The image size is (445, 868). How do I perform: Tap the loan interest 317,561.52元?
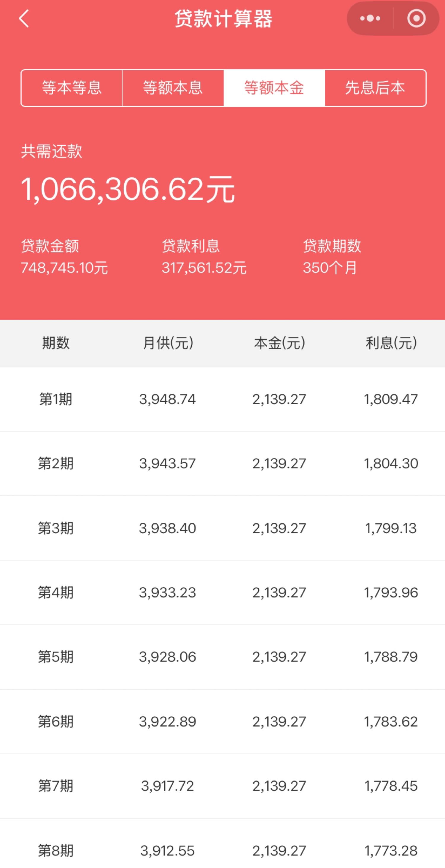point(204,268)
